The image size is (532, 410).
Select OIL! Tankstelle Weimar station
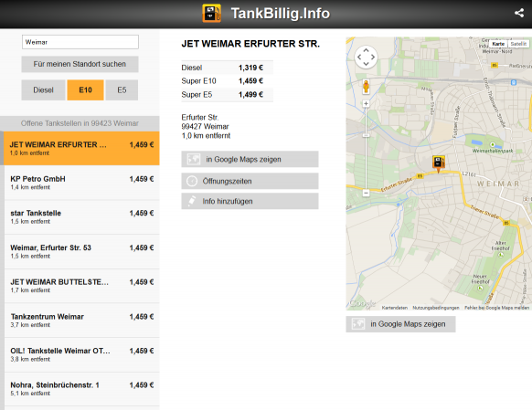[x=81, y=354]
